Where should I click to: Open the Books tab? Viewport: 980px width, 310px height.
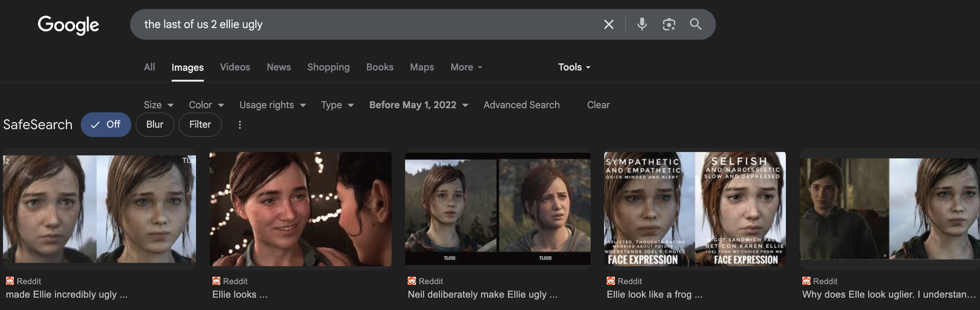coord(380,67)
